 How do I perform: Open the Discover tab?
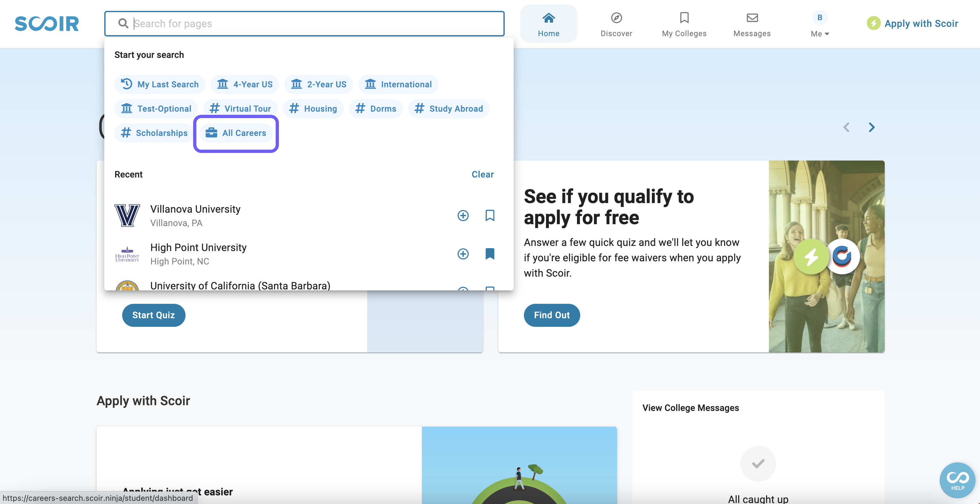coord(616,24)
